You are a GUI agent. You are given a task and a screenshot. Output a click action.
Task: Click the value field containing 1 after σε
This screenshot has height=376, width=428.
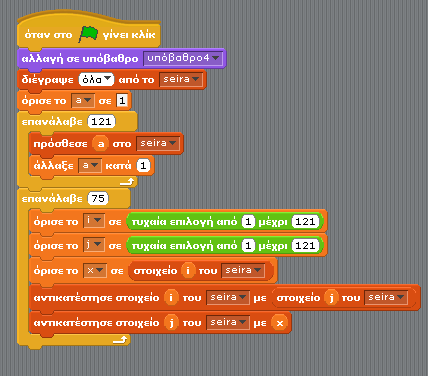click(122, 101)
